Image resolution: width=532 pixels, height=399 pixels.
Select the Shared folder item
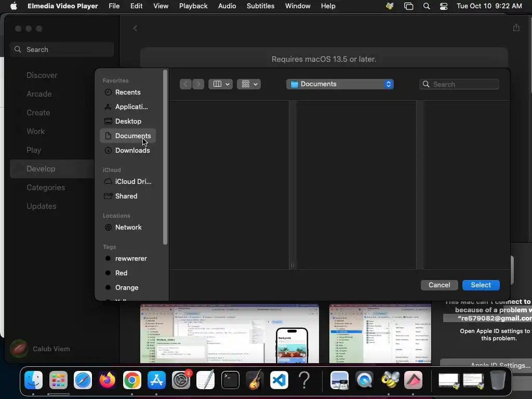click(x=128, y=196)
